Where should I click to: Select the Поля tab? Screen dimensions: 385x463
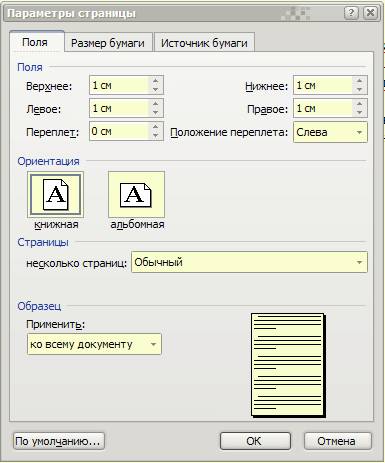point(35,42)
